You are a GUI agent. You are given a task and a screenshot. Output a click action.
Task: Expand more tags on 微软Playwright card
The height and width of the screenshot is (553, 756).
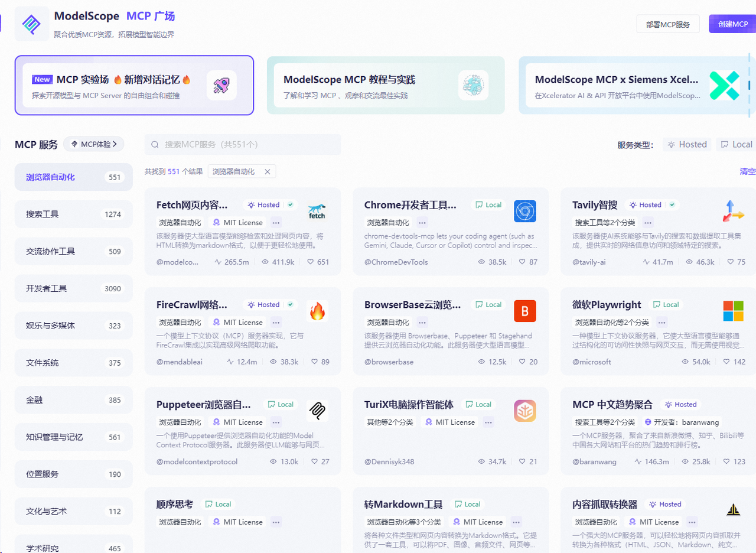tap(662, 323)
